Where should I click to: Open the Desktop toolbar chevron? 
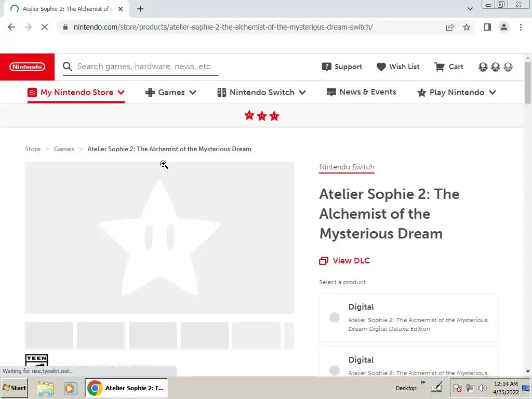[423, 382]
